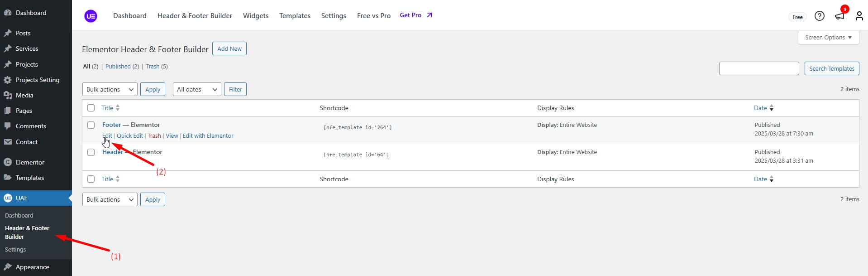Toggle select-all checkbox in table header
This screenshot has height=276, width=868.
pos(91,108)
